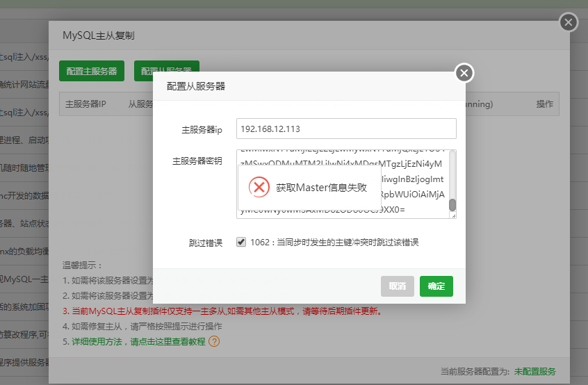Click the 主服务器IP column header
The width and height of the screenshot is (588, 385).
click(x=86, y=104)
